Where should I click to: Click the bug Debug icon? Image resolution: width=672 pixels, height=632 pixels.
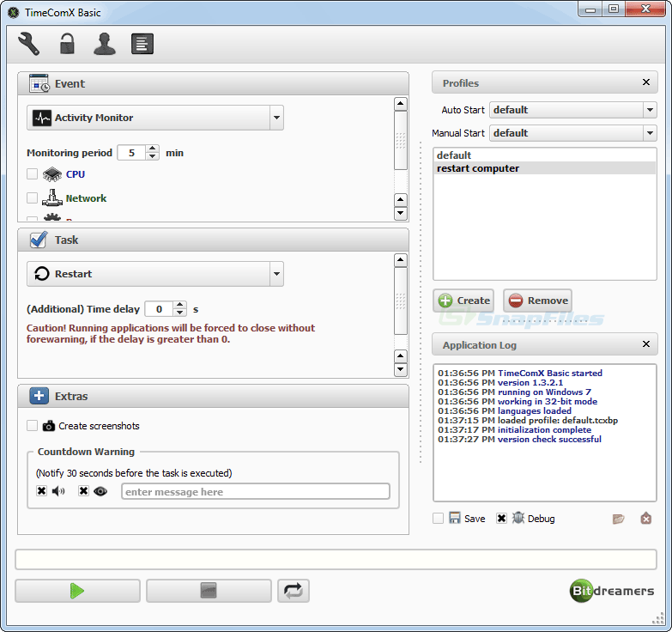pos(518,518)
